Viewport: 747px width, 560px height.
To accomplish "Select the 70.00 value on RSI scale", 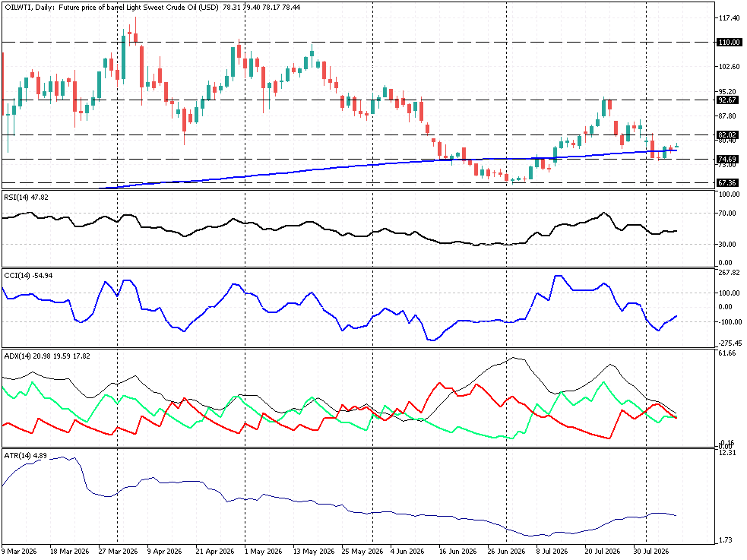I will coord(729,214).
